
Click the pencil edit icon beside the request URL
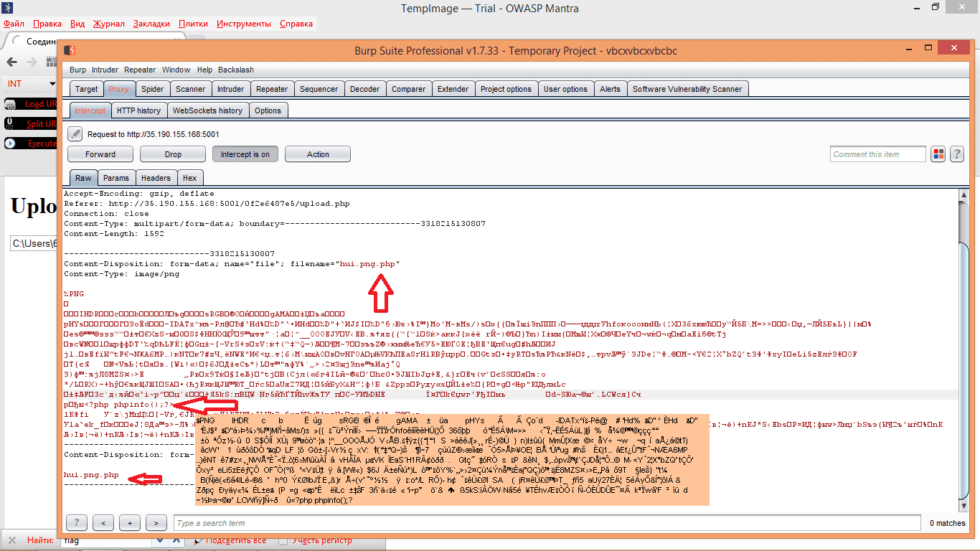pyautogui.click(x=75, y=134)
